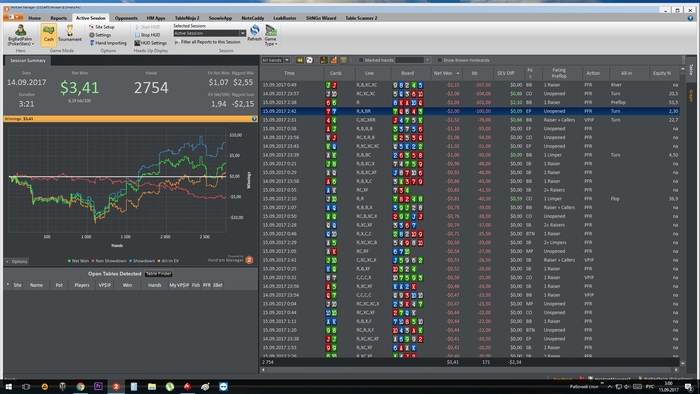Open the Selected Session combo box

point(210,33)
